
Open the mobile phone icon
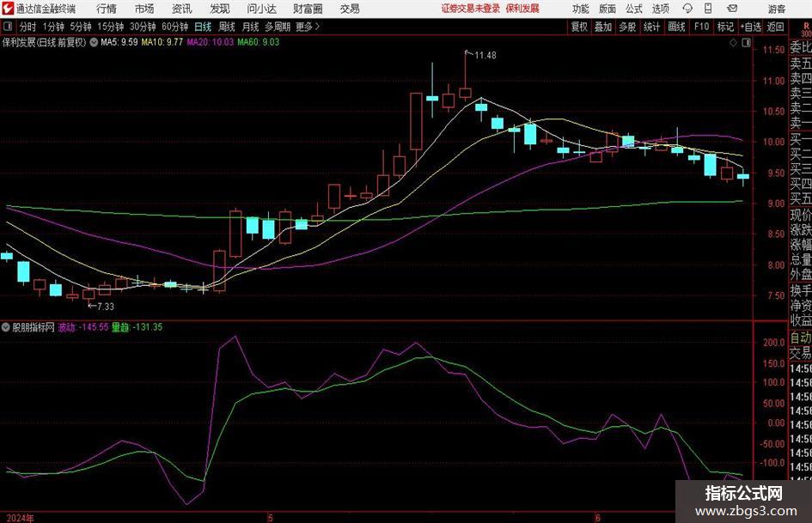click(x=708, y=9)
